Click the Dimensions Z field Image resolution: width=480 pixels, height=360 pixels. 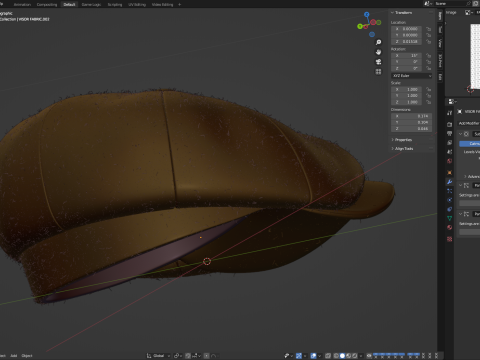pos(412,129)
